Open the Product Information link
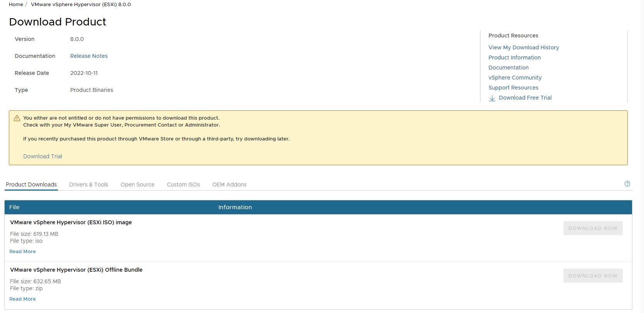This screenshot has width=644, height=313. (514, 58)
